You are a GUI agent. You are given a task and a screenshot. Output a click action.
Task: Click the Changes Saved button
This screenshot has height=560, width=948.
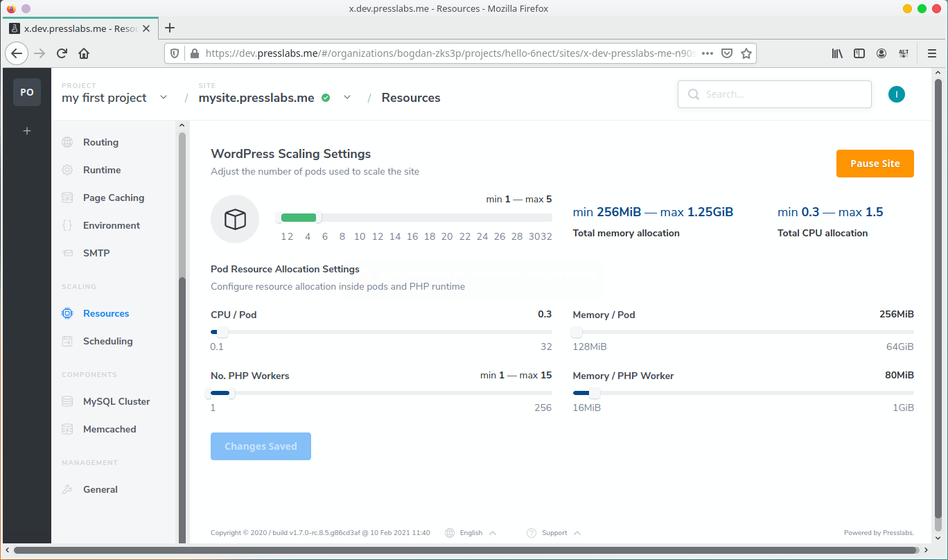pos(261,446)
